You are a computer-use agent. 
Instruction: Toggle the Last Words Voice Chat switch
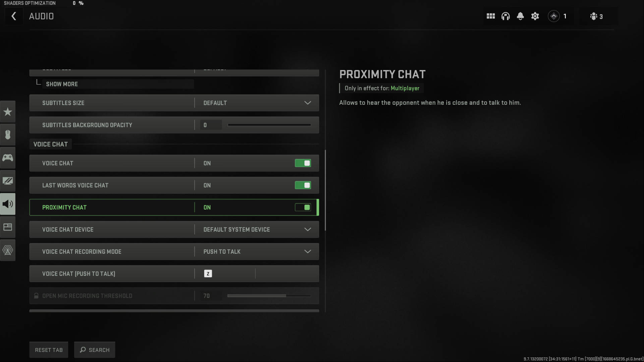[x=303, y=185]
